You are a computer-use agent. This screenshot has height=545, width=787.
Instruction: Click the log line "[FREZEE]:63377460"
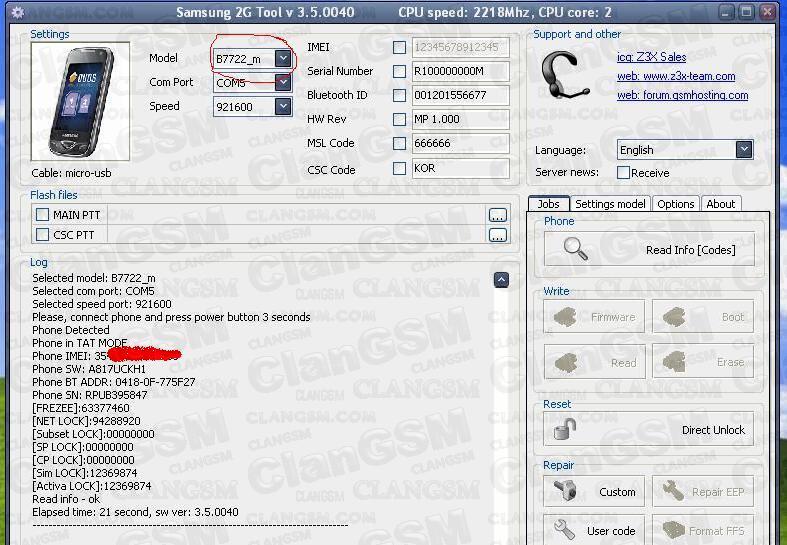[x=81, y=408]
